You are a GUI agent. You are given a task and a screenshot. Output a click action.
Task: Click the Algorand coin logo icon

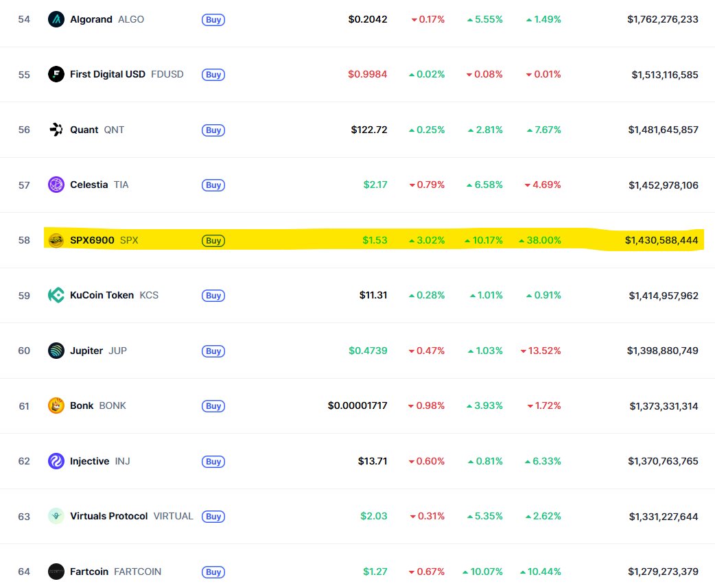coord(56,19)
